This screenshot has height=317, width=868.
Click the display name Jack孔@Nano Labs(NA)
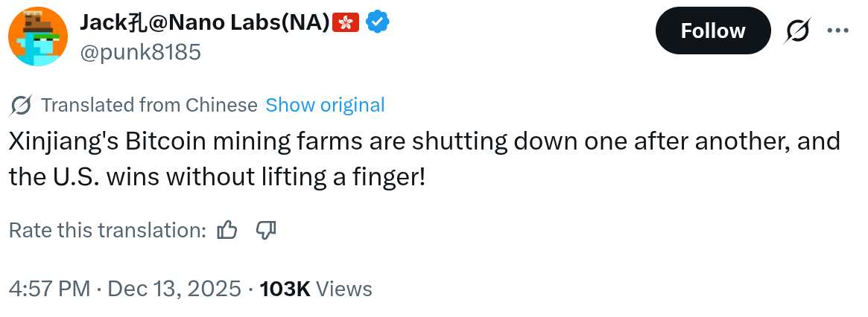(x=204, y=23)
